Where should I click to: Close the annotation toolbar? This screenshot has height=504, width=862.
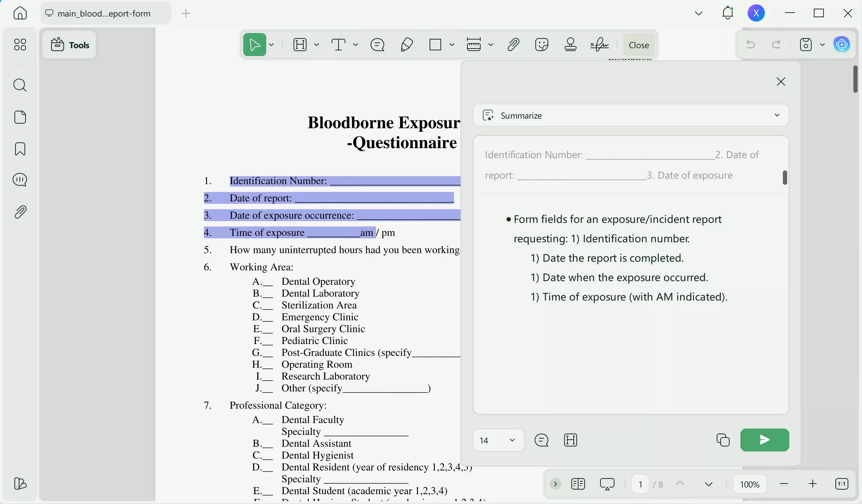638,45
